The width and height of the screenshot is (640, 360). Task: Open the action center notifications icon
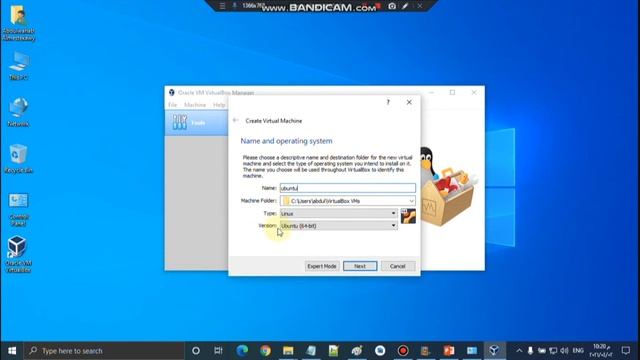click(626, 351)
